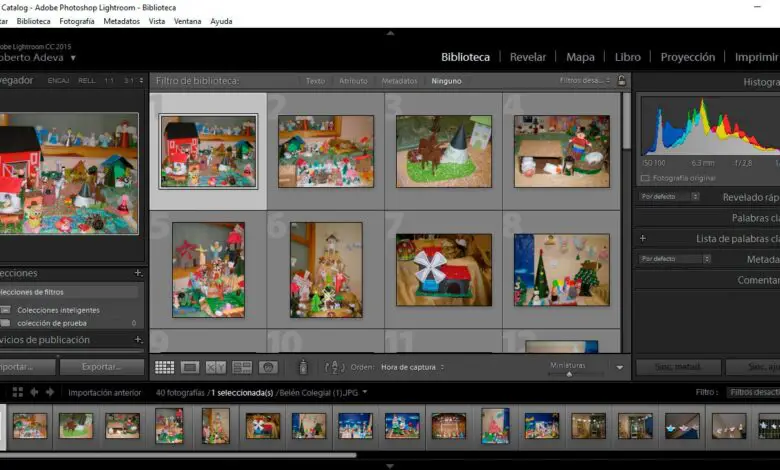This screenshot has height=470, width=780.
Task: Switch to the Revelar module
Action: click(x=528, y=57)
